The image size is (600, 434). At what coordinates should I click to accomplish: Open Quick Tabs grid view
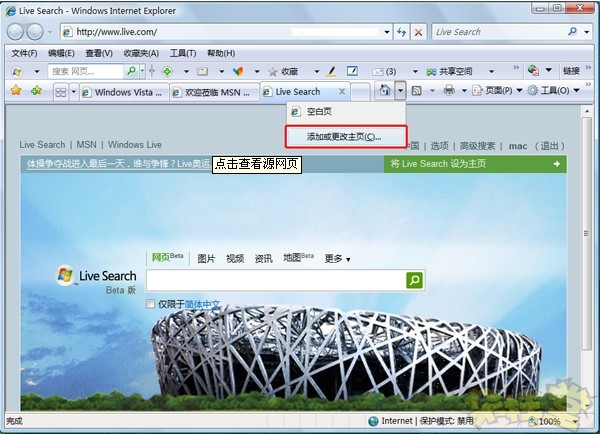tap(61, 92)
